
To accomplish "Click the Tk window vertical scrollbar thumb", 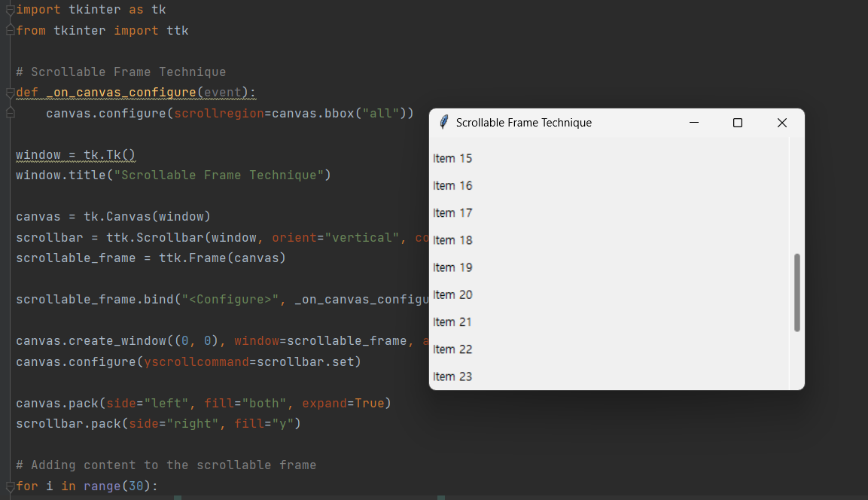I will coord(796,292).
